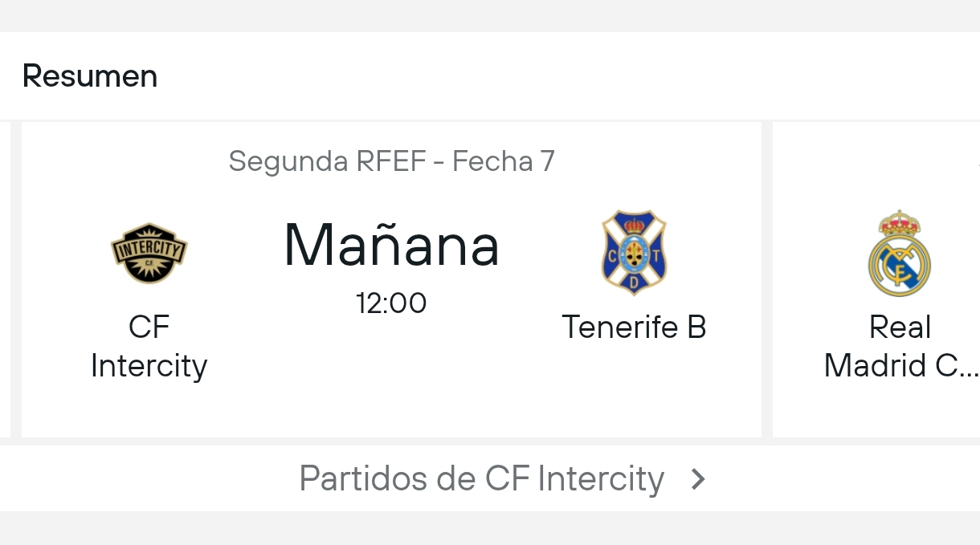Click the gray strip above the Resumen header

(490, 15)
